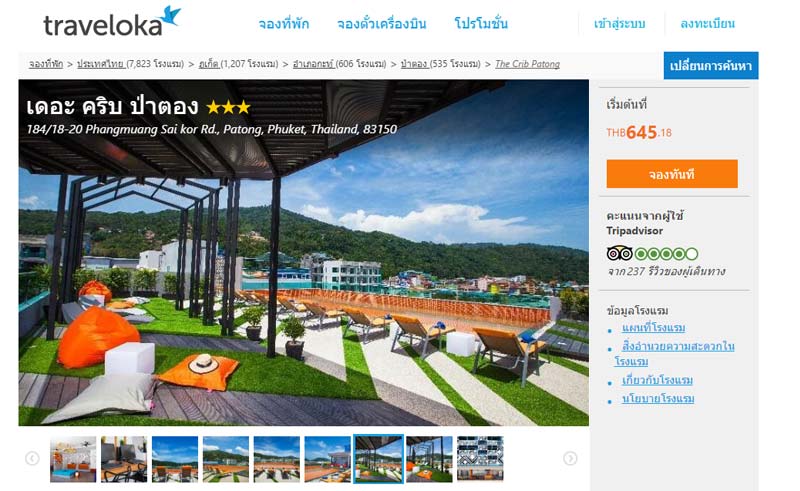Show previous thumbnails with left carousel arrow

click(x=32, y=458)
